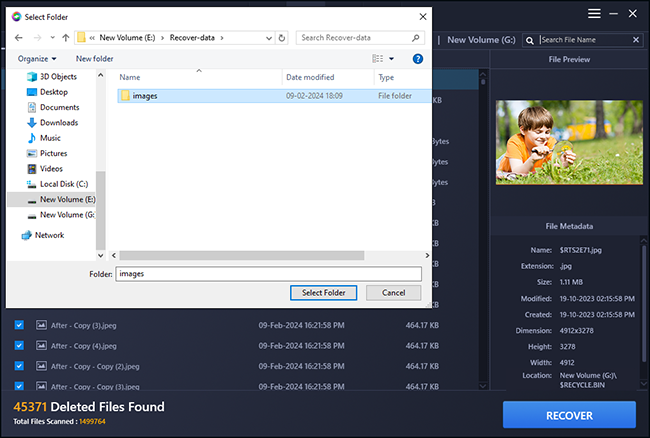Expand the view options dropdown arrow
This screenshot has width=650, height=438.
[391, 59]
